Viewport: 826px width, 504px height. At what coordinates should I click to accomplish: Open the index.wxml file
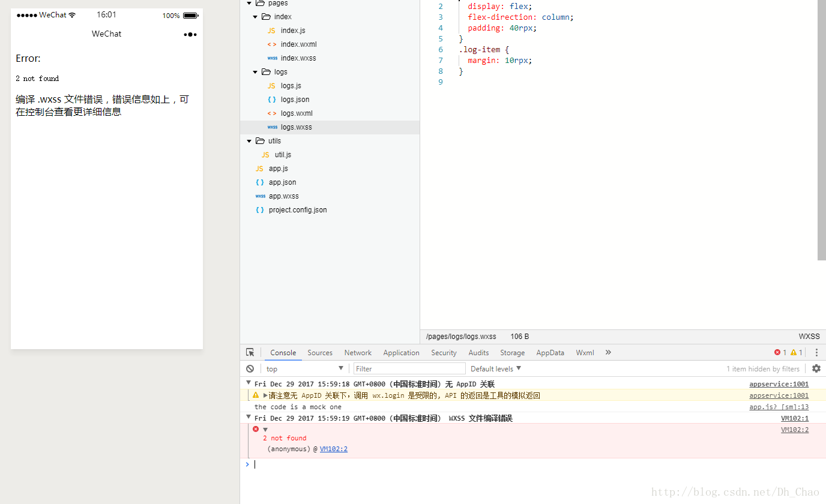tap(298, 44)
